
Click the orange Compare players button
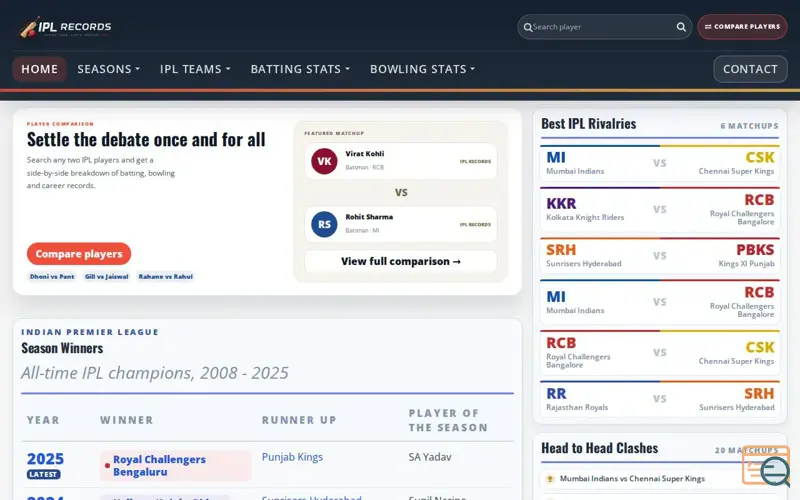79,254
